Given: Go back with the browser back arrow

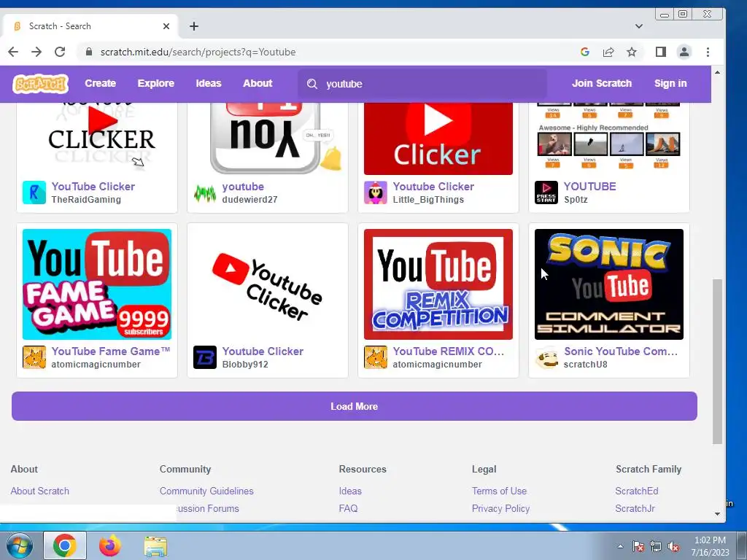Looking at the screenshot, I should tap(13, 52).
